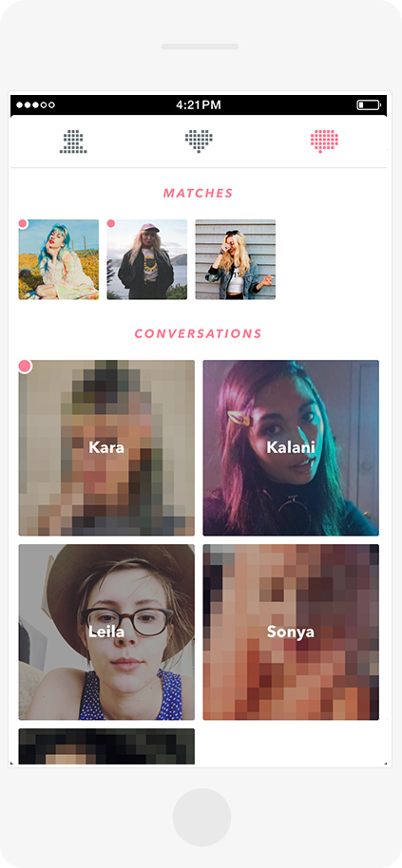Tap the pink dot on Kara's conversation
Viewport: 402px width, 868px height.
[25, 366]
